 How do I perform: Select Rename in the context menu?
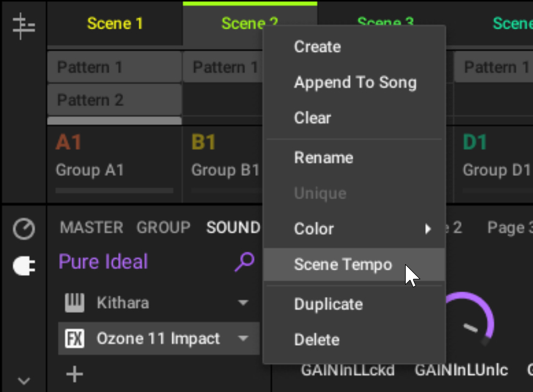click(323, 158)
